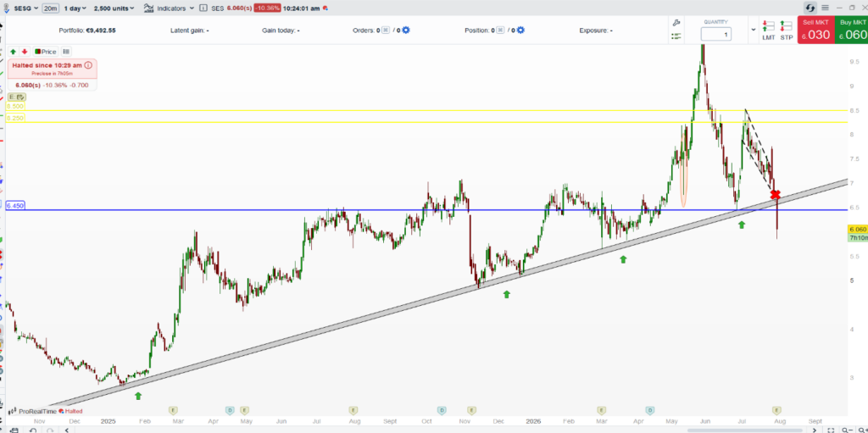Move chart right with bottom right chevron
This screenshot has height=433, width=868.
(x=815, y=430)
